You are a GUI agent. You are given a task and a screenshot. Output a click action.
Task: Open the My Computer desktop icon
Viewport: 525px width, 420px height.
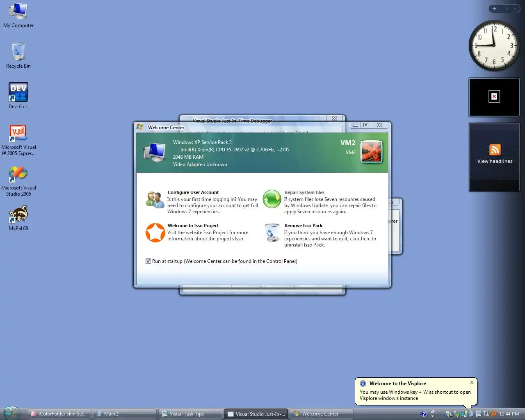click(x=18, y=16)
